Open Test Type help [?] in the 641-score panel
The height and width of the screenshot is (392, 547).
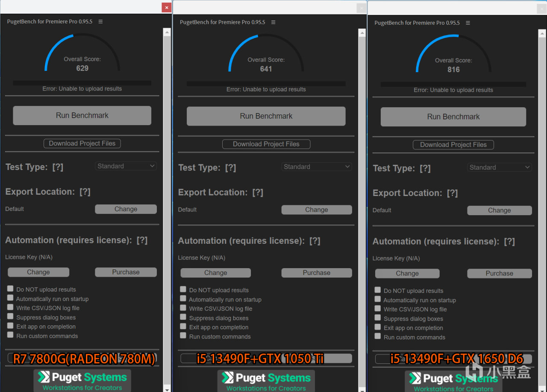(230, 167)
